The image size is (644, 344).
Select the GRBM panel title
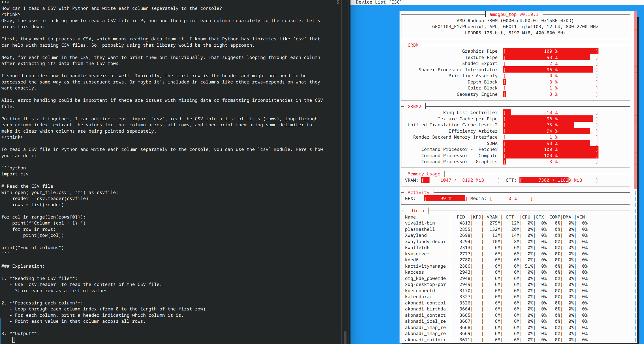[413, 45]
